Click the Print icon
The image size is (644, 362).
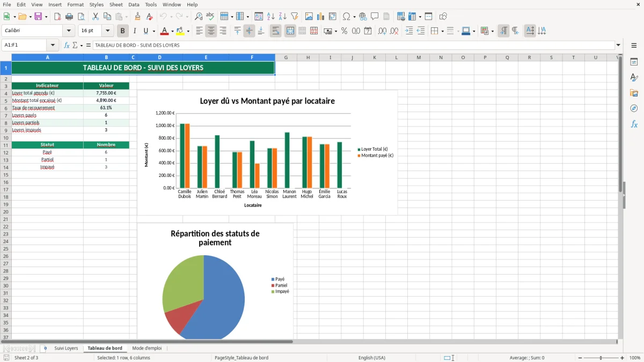[x=69, y=17]
